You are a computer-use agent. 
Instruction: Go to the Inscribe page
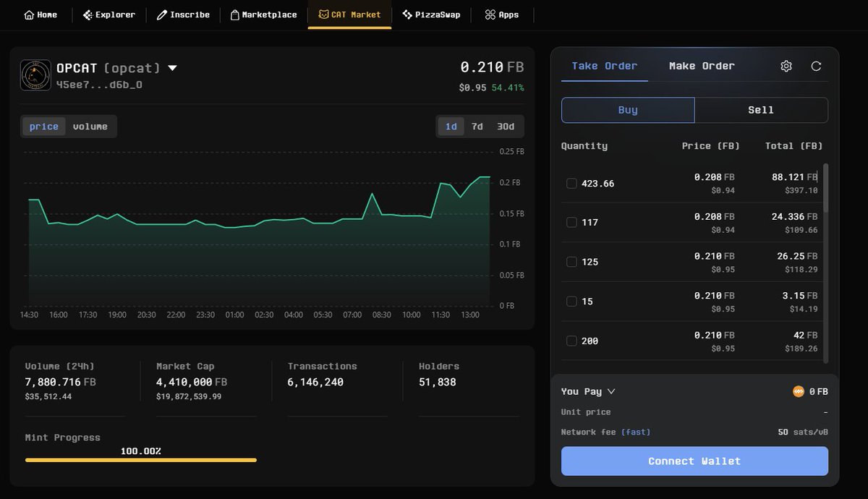click(184, 14)
